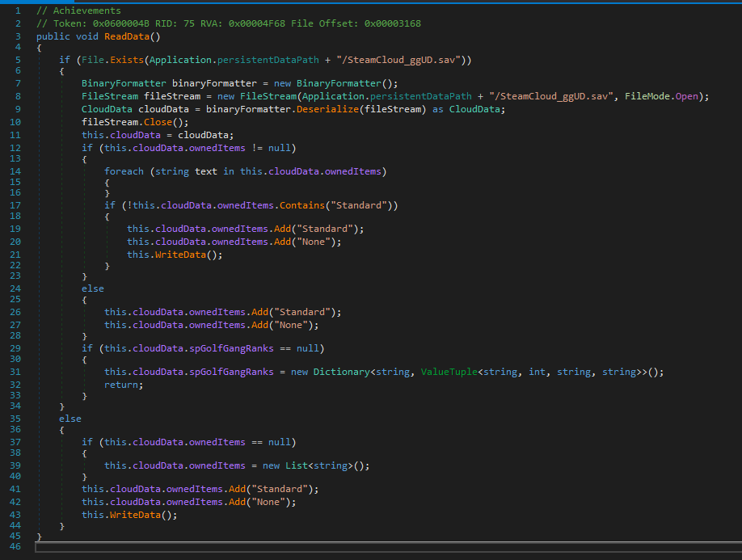The height and width of the screenshot is (560, 742).
Task: Click the RVA value 0x00004F68
Action: tap(257, 23)
